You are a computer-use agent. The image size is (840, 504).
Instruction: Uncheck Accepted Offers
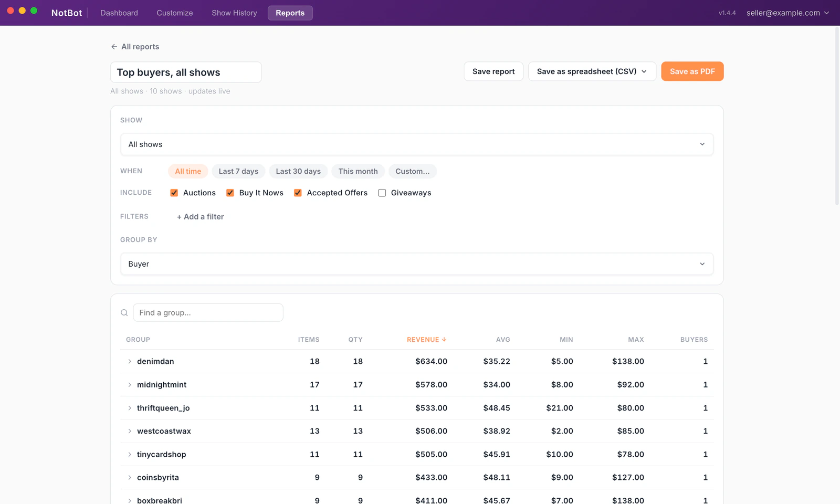(298, 193)
